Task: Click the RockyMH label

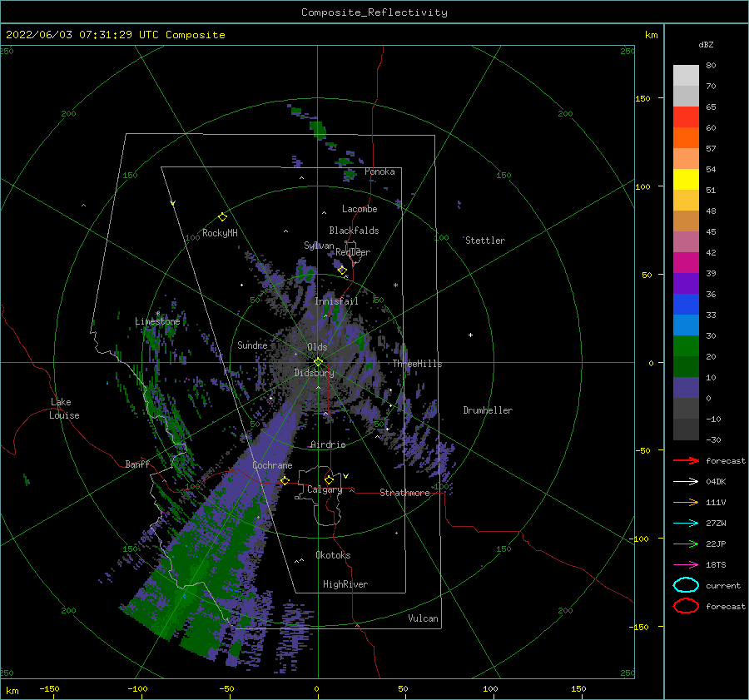Action: pyautogui.click(x=220, y=233)
